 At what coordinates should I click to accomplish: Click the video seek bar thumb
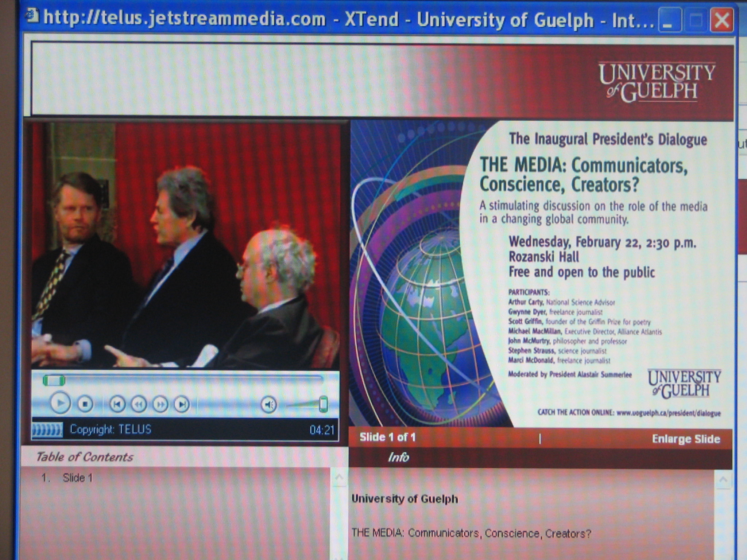[x=54, y=381]
